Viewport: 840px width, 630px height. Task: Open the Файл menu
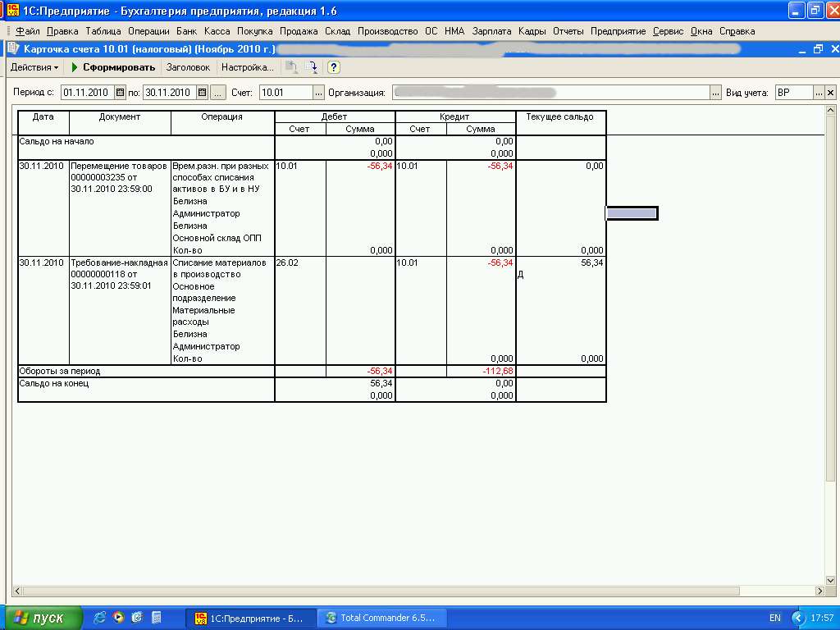tap(27, 31)
